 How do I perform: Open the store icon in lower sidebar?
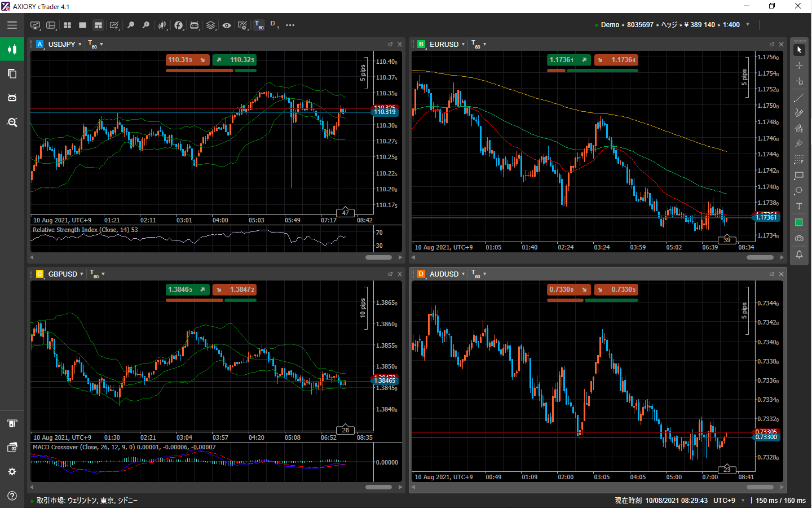point(12,423)
